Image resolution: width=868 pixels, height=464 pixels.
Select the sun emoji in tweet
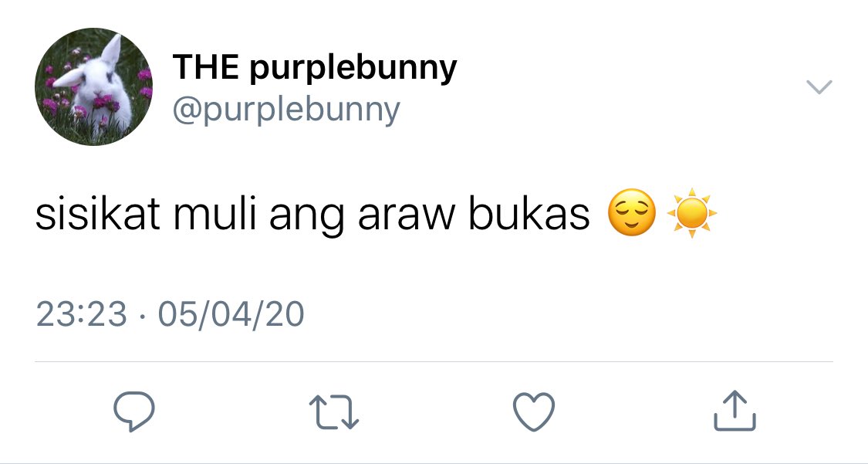click(x=691, y=213)
